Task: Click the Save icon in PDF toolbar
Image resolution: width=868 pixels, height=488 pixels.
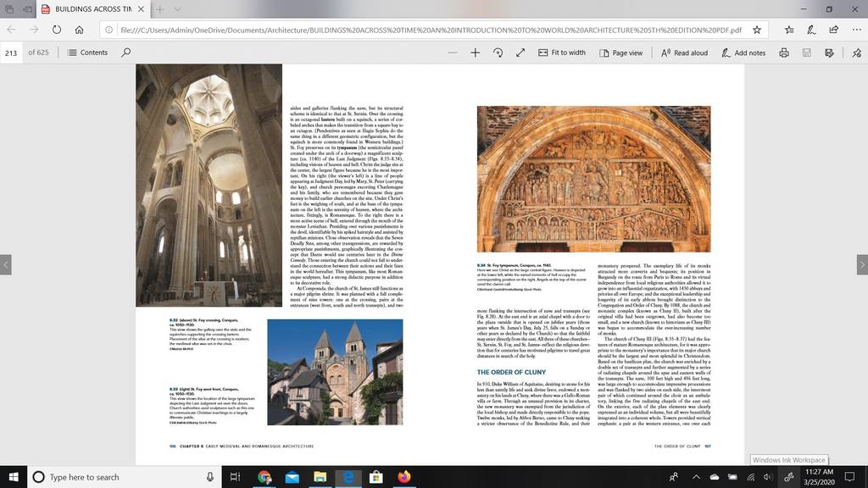Action: [807, 53]
